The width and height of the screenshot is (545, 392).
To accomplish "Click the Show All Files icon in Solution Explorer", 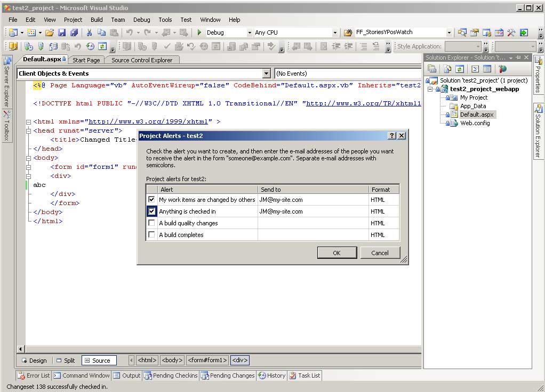I will (x=447, y=69).
